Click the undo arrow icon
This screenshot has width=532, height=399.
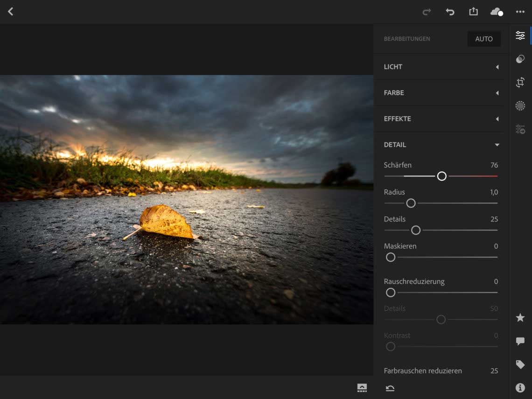450,12
